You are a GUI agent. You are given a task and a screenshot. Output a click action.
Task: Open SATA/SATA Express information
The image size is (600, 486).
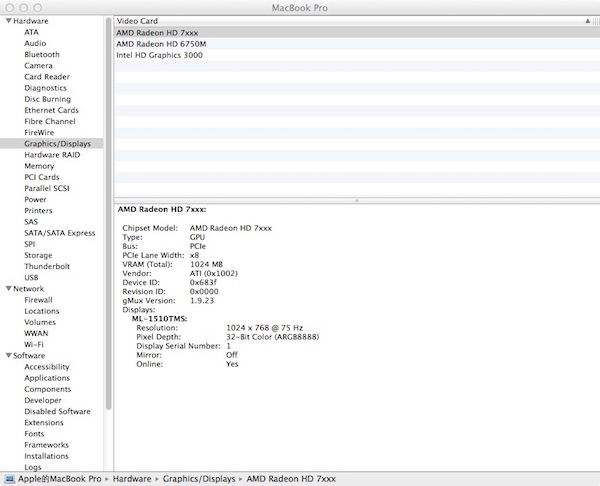tap(60, 233)
